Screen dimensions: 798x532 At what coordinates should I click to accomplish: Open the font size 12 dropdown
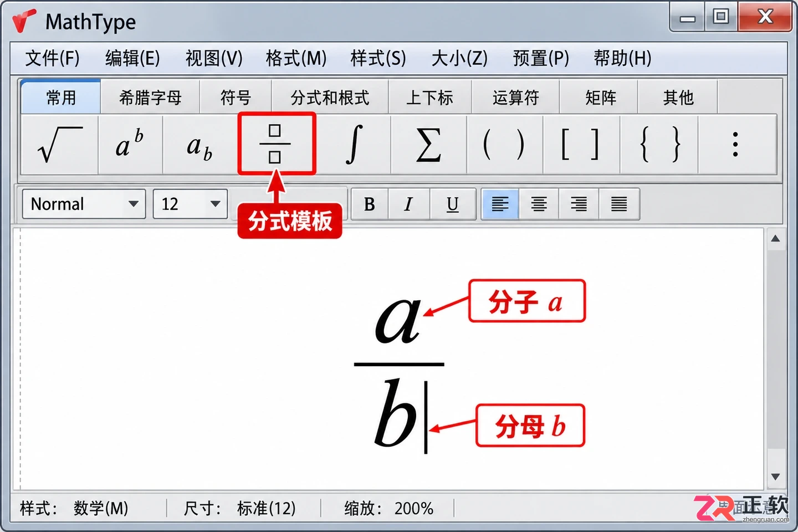[191, 204]
